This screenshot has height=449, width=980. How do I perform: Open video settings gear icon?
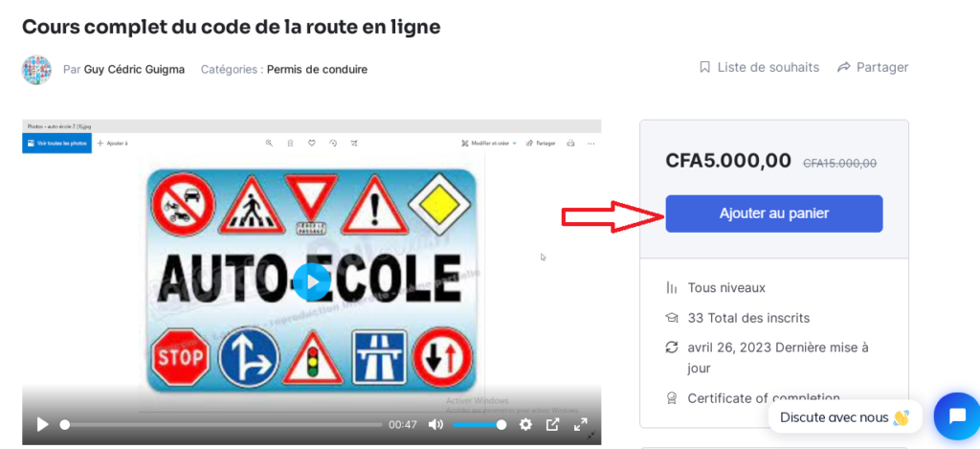[x=525, y=425]
